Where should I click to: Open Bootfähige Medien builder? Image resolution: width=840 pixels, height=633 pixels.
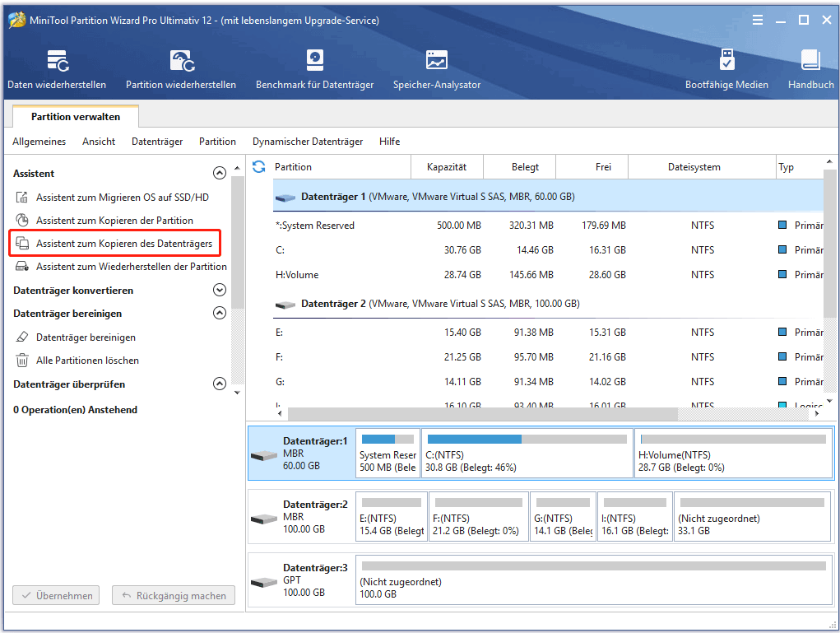pyautogui.click(x=726, y=69)
